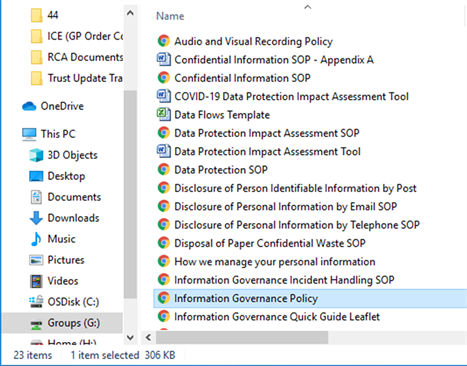This screenshot has height=366, width=467.
Task: Select the OSDisk (C:) drive label
Action: point(73,302)
